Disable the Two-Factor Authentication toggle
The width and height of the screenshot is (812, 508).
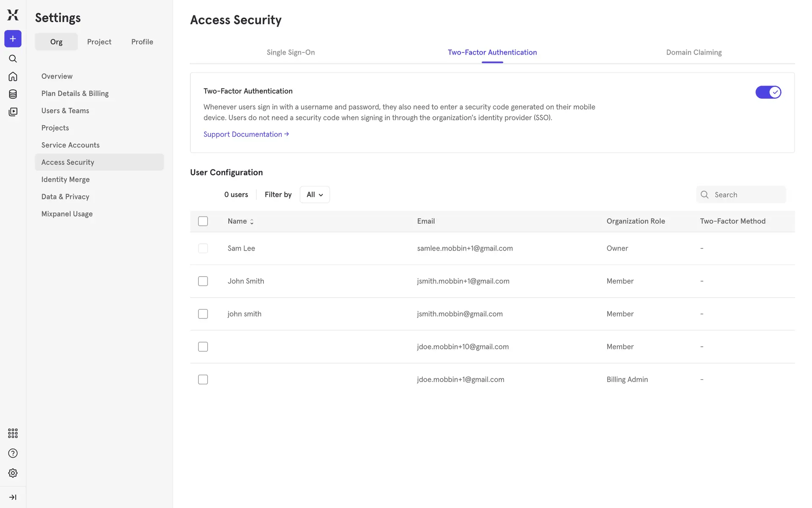coord(768,92)
